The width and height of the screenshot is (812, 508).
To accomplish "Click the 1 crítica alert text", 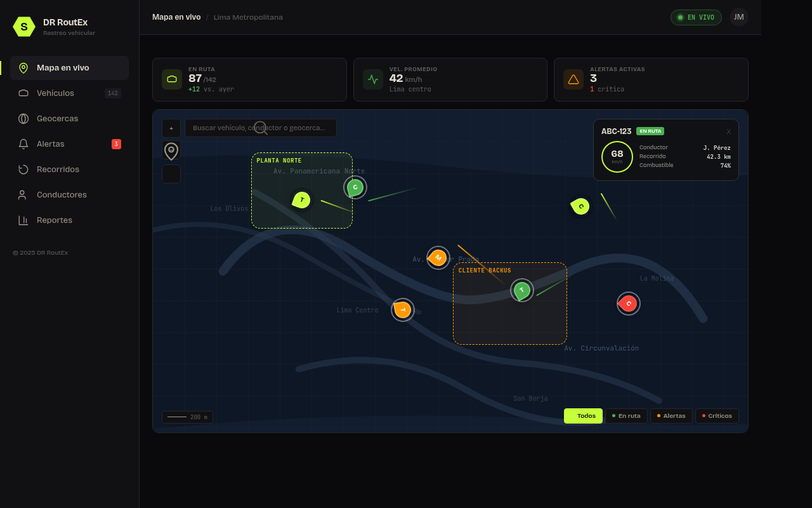I will click(607, 90).
